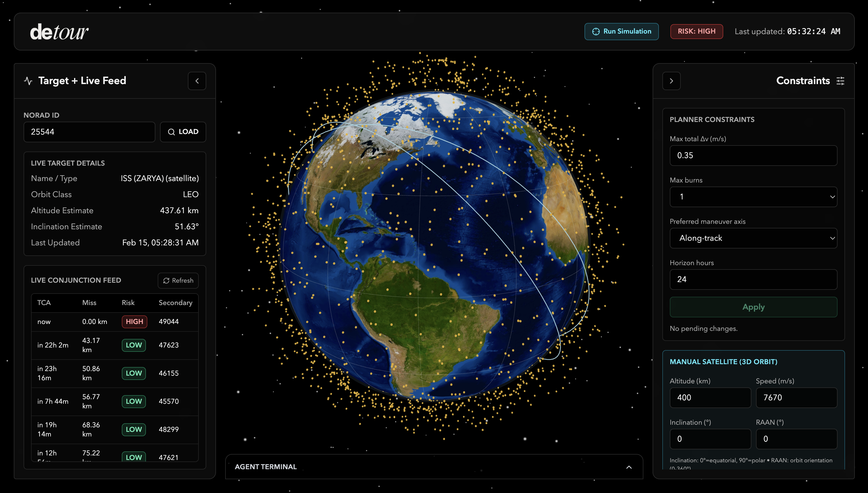This screenshot has width=868, height=493.
Task: Click the Constraints sliders icon
Action: pos(840,81)
